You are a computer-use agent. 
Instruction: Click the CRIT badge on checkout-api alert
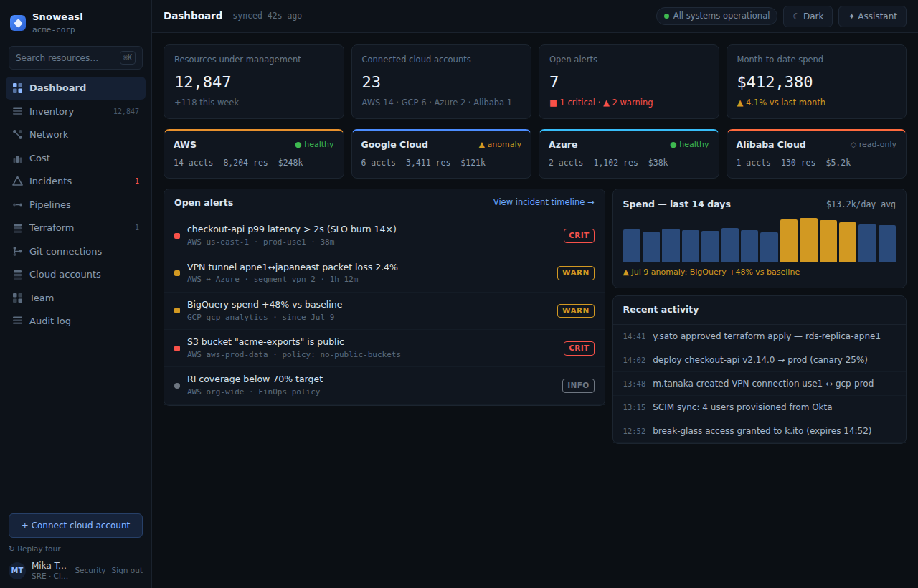(579, 236)
